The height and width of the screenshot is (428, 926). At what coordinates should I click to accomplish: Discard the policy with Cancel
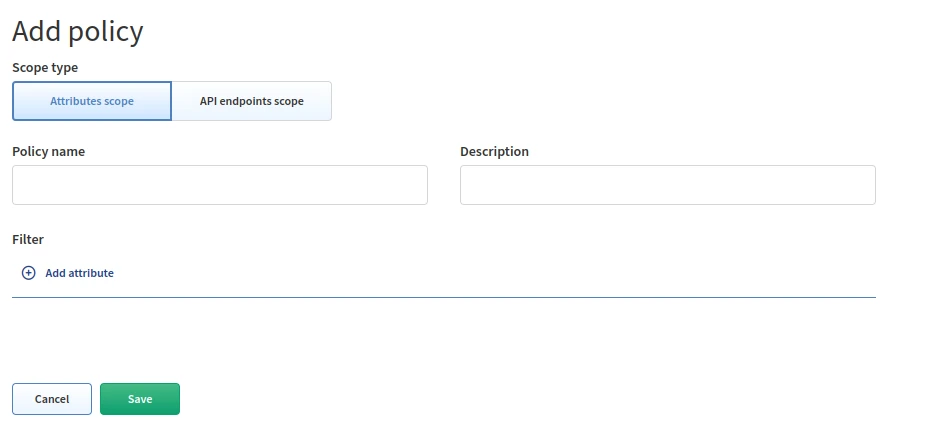(52, 399)
